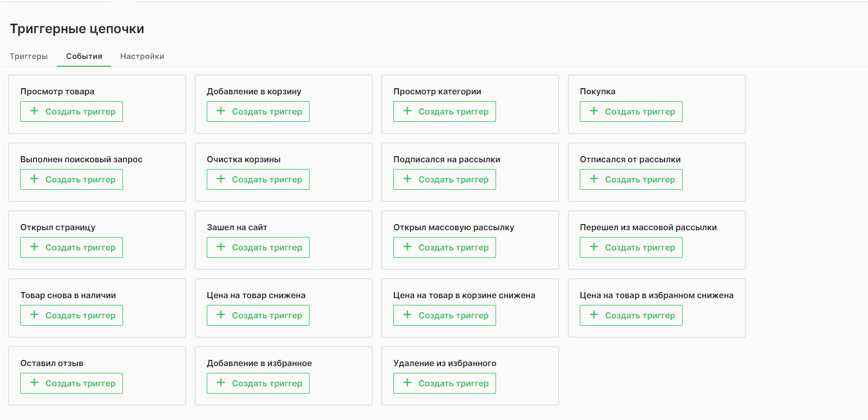Click plus icon in Просмотр товара card
The width and height of the screenshot is (868, 420).
(34, 111)
